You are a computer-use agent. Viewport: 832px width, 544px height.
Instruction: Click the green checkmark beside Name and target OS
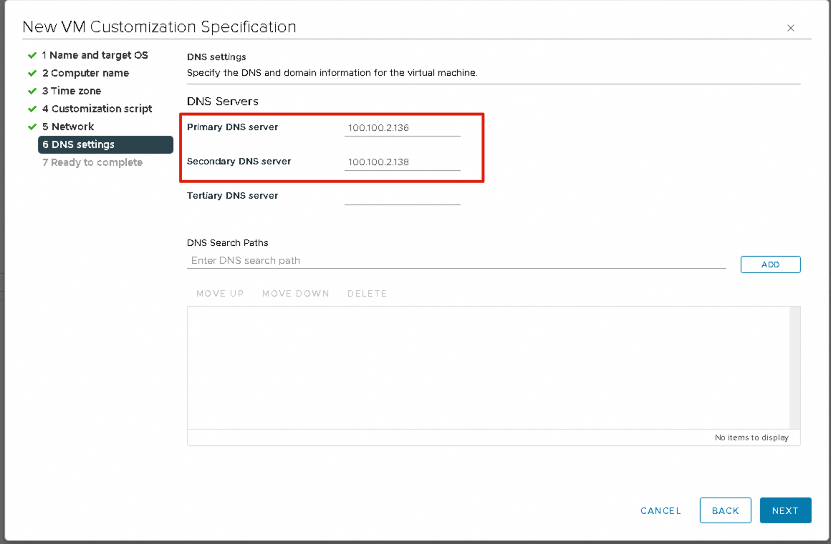33,55
